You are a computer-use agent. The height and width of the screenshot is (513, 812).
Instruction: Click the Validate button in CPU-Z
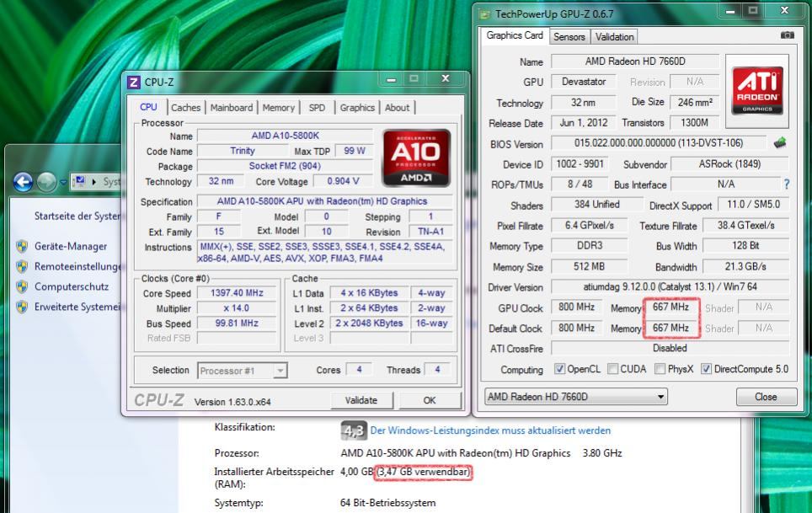click(x=361, y=400)
